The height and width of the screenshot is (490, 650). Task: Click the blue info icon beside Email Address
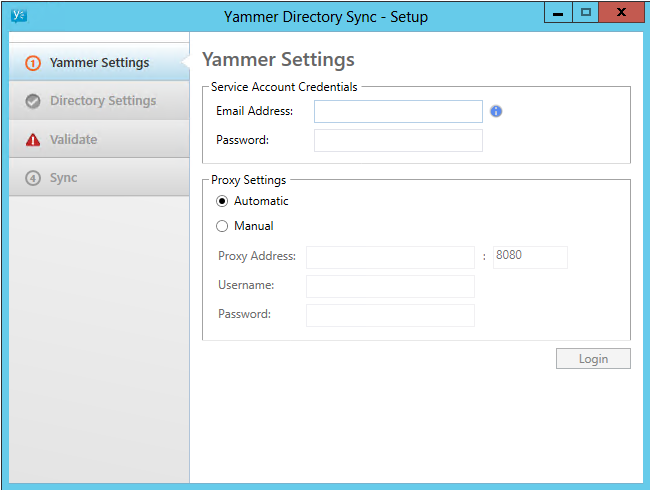click(x=496, y=111)
